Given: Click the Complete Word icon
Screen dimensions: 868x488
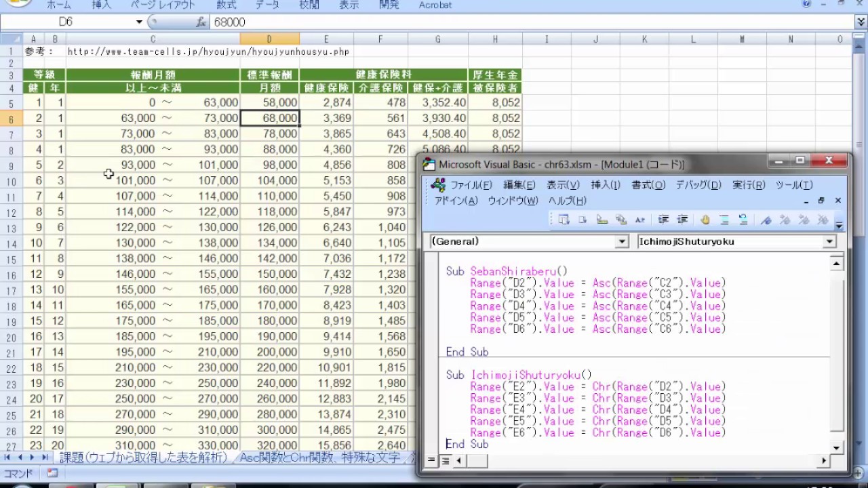Looking at the screenshot, I should tap(639, 220).
